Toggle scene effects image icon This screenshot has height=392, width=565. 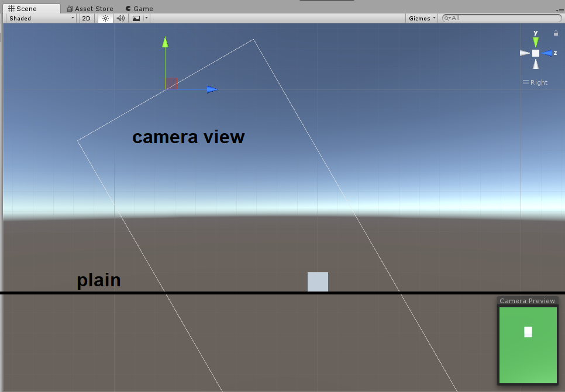click(x=136, y=18)
